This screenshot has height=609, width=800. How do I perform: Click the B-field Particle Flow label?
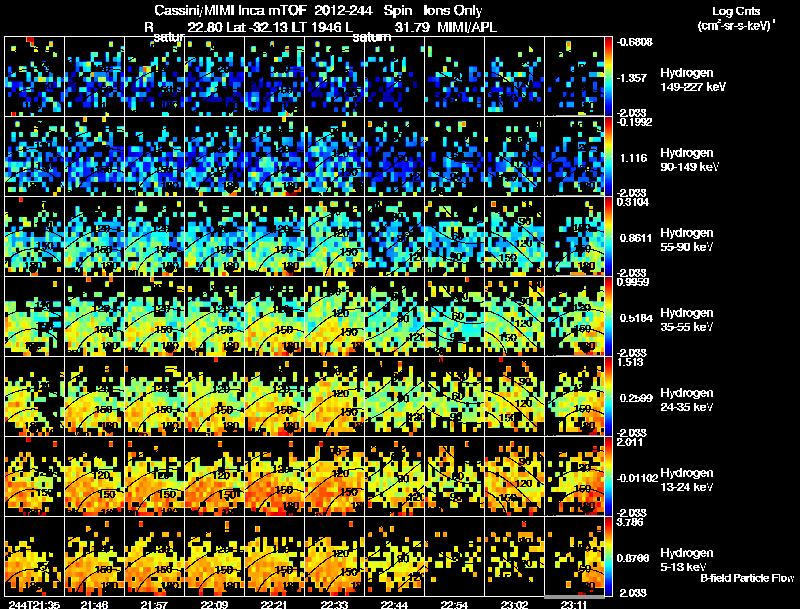pyautogui.click(x=747, y=578)
